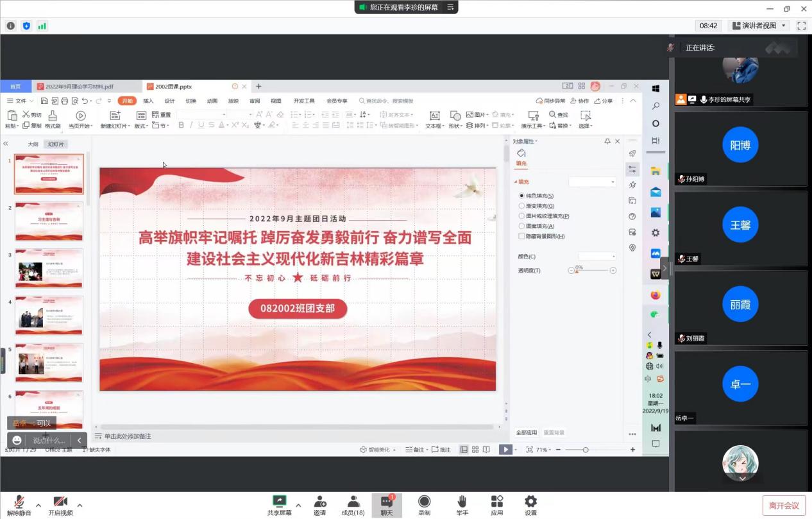Click the 全部应用 apply-to-all button
The height and width of the screenshot is (519, 812).
point(527,433)
